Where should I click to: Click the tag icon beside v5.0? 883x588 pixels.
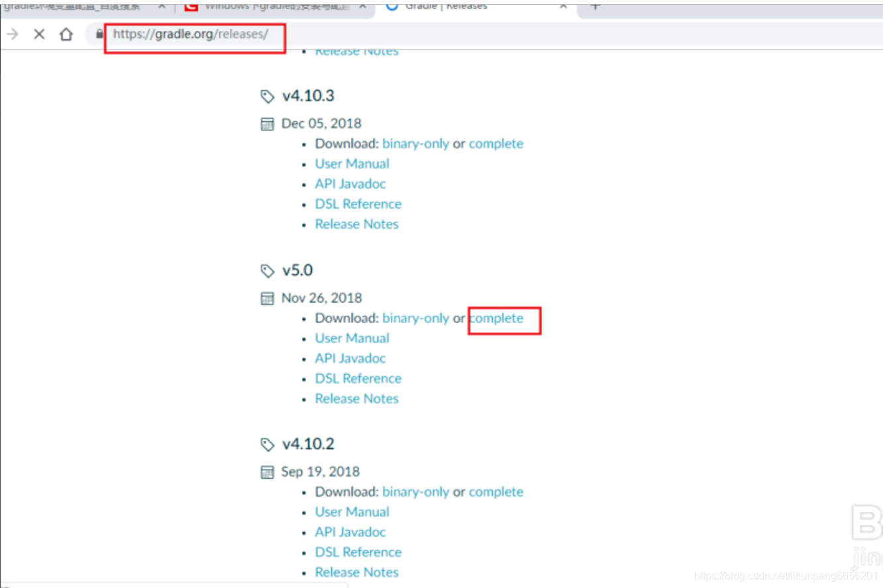(267, 271)
